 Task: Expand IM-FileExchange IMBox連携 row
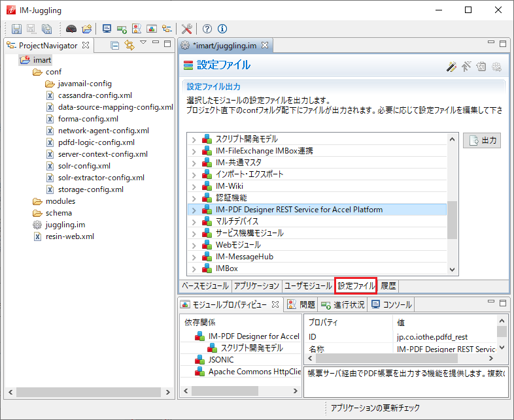[x=194, y=152]
